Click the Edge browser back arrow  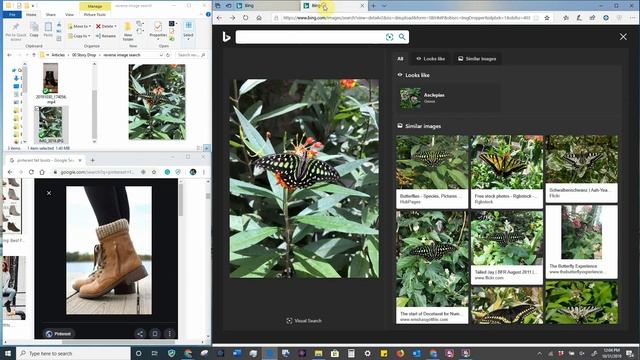[x=220, y=18]
